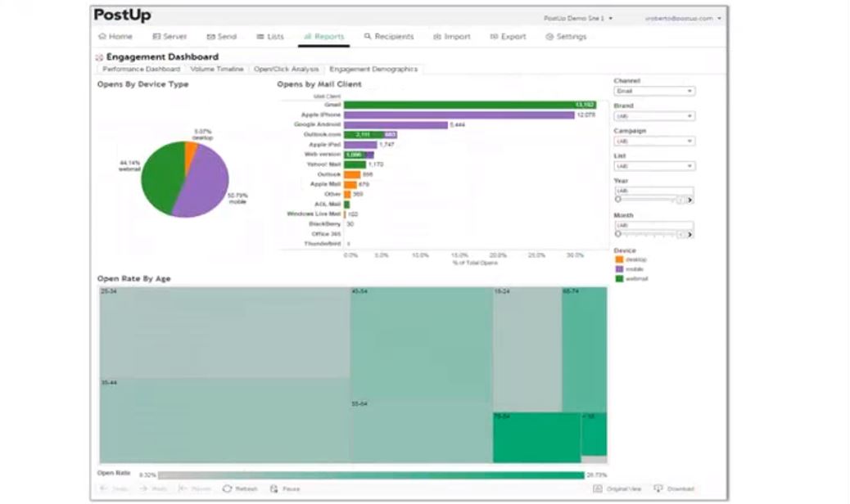Switch to the Open/Click Analysis tab
The width and height of the screenshot is (850, 504).
(287, 70)
